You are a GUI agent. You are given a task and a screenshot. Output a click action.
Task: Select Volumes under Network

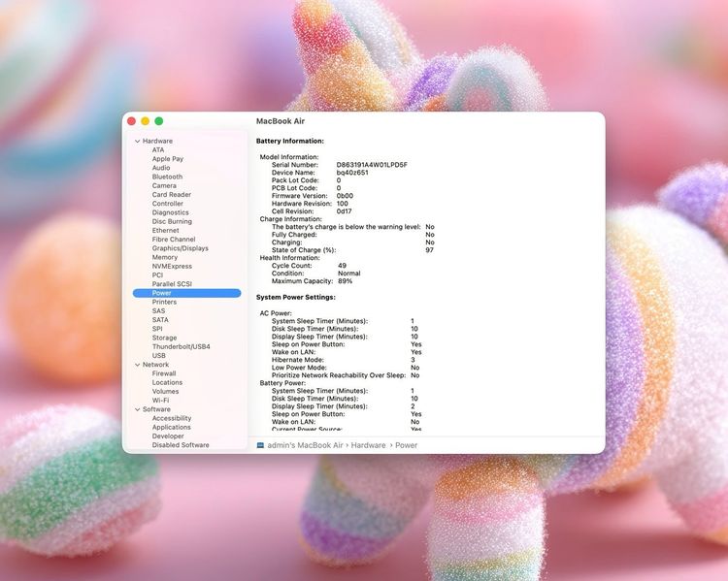pyautogui.click(x=165, y=391)
